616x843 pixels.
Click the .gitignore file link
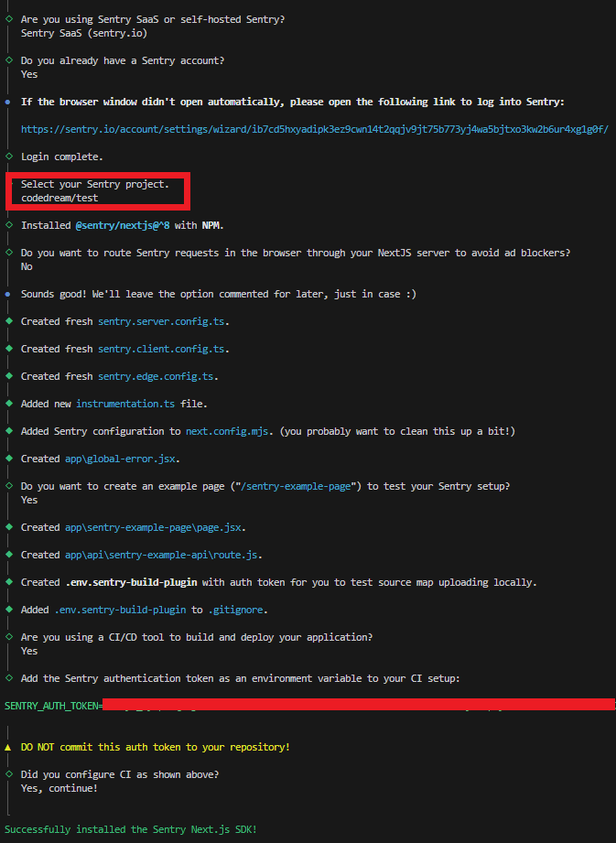click(x=235, y=610)
